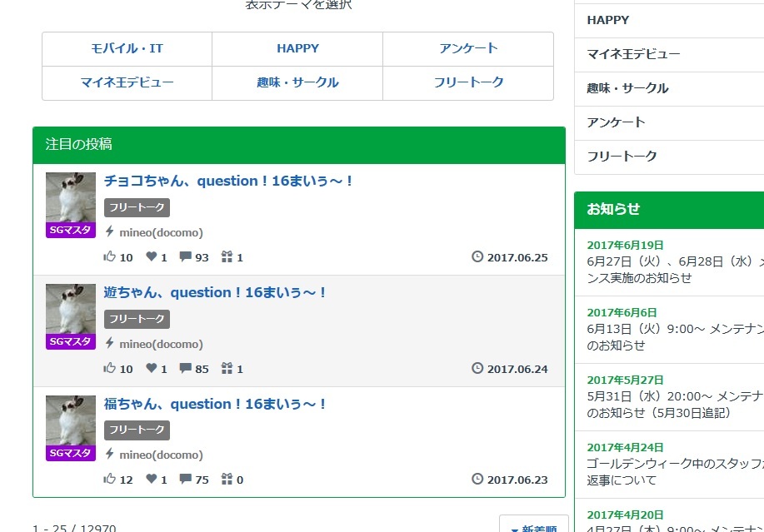Choose the 趣味・サークル theme tab

(297, 83)
